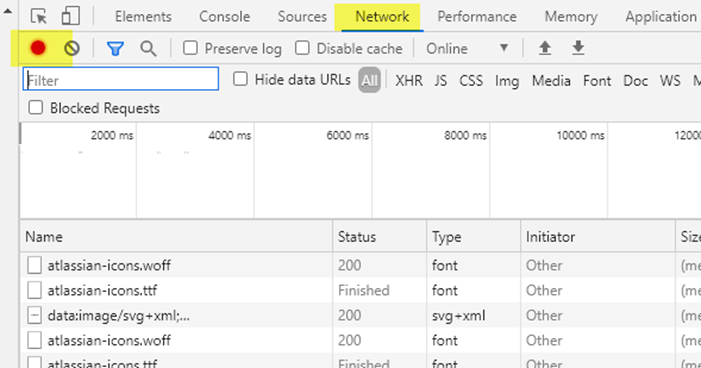Switch to the Console tab
Viewport: 701px width, 368px height.
224,17
